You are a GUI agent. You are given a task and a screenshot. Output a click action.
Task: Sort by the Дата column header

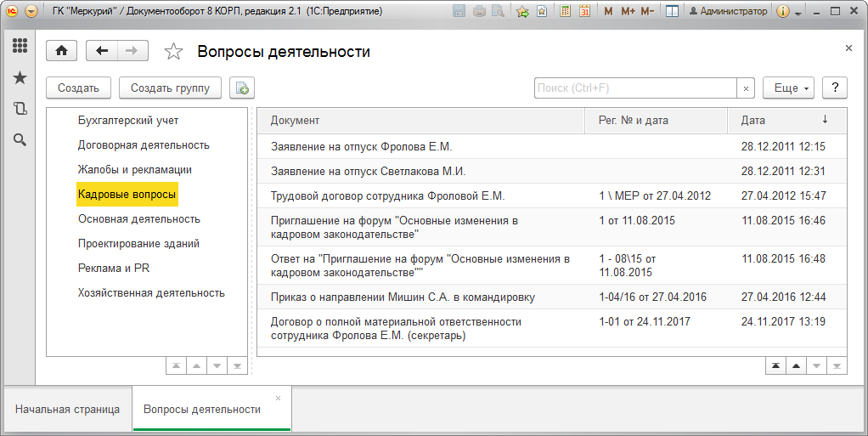tap(786, 120)
